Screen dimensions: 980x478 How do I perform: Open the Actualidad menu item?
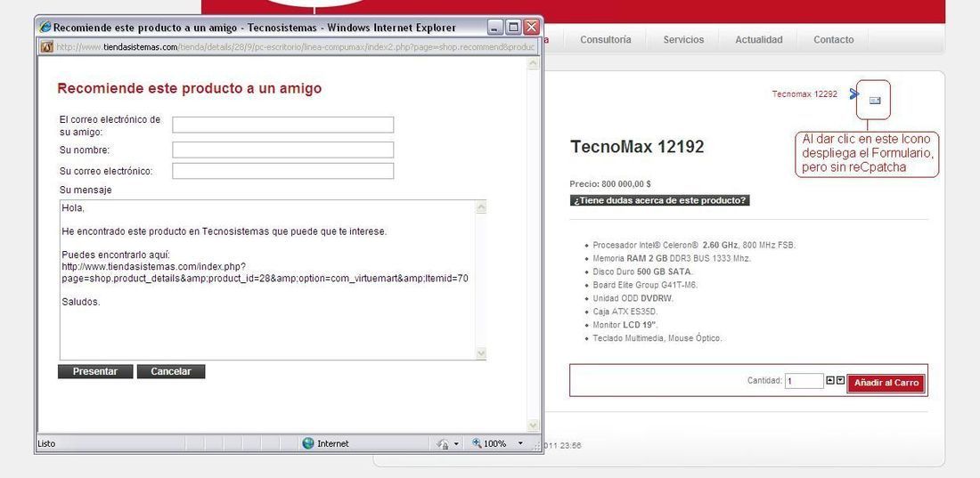759,39
